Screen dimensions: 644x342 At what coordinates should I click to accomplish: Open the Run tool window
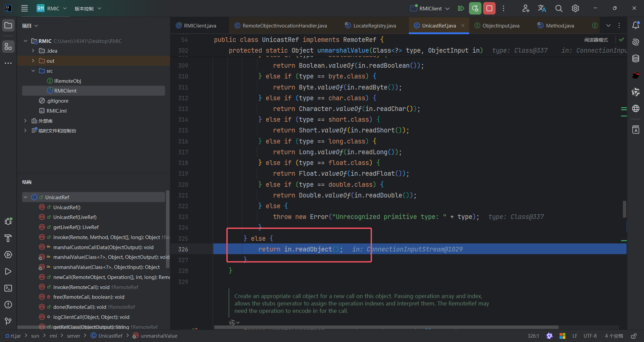8,271
